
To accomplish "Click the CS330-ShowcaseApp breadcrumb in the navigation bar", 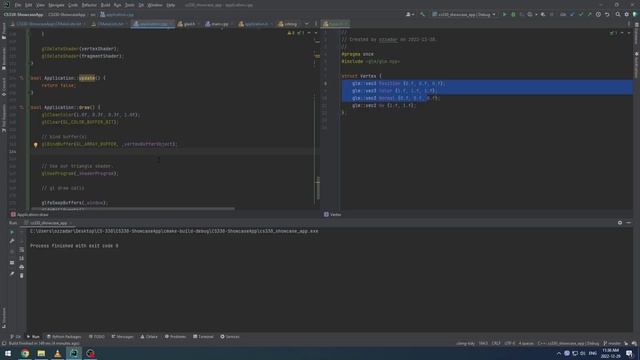I will click(x=23, y=14).
